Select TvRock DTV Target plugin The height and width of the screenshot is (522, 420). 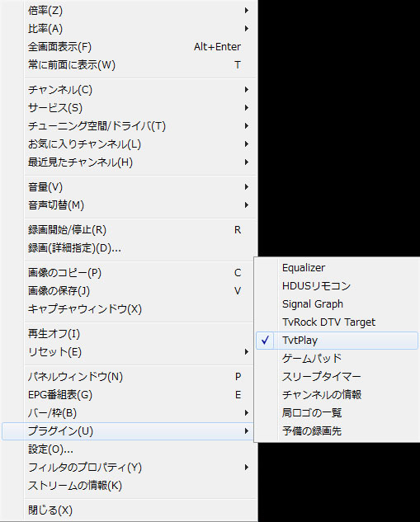(337, 322)
